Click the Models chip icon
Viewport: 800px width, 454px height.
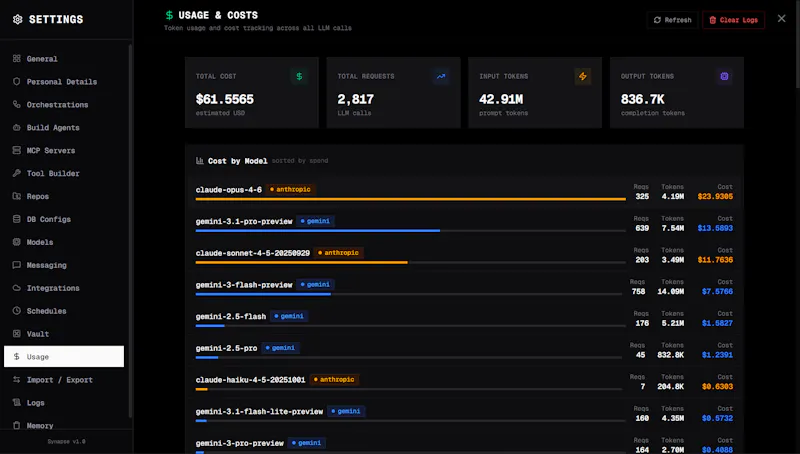pyautogui.click(x=16, y=242)
